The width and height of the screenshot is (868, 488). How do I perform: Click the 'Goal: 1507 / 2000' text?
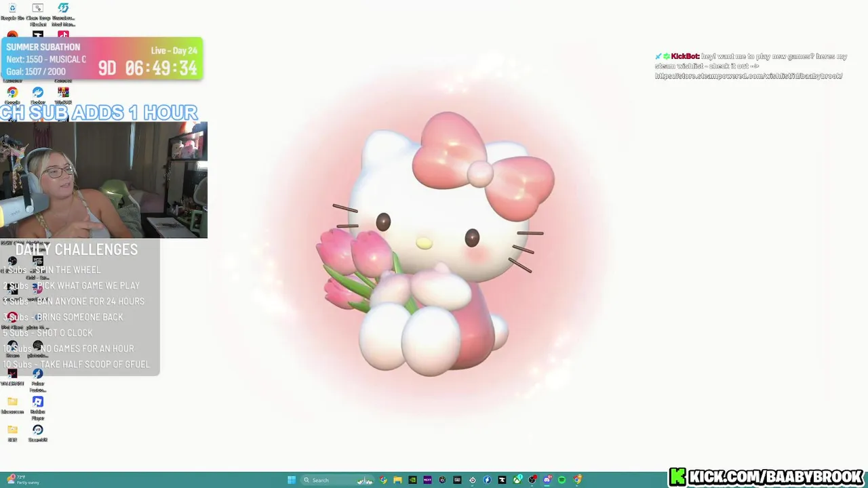[x=36, y=71]
